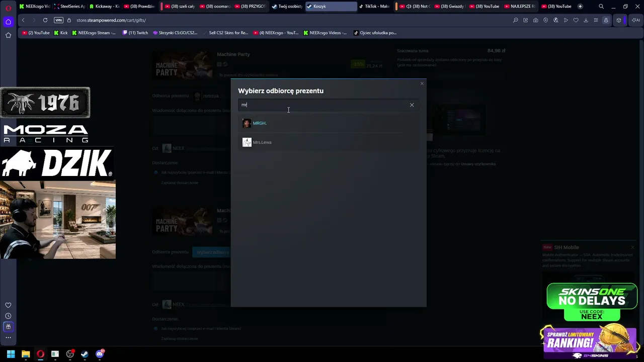Open the profile account icon
The width and height of the screenshot is (644, 362).
coord(606,20)
